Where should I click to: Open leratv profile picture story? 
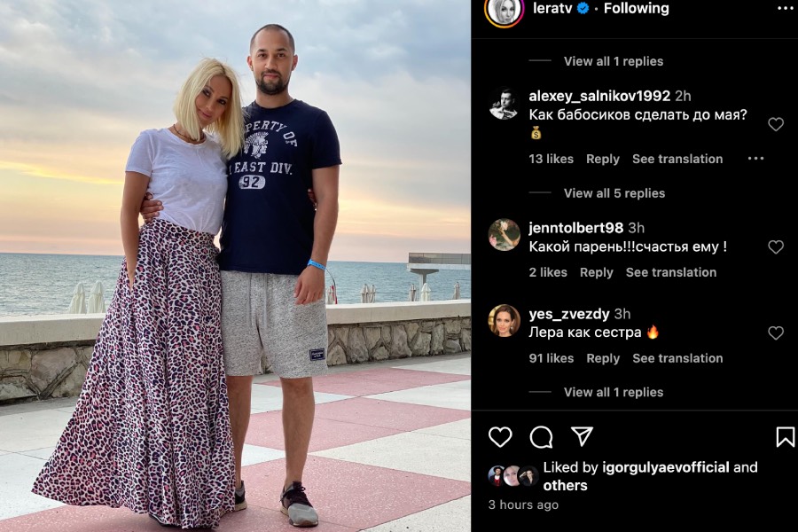click(504, 12)
